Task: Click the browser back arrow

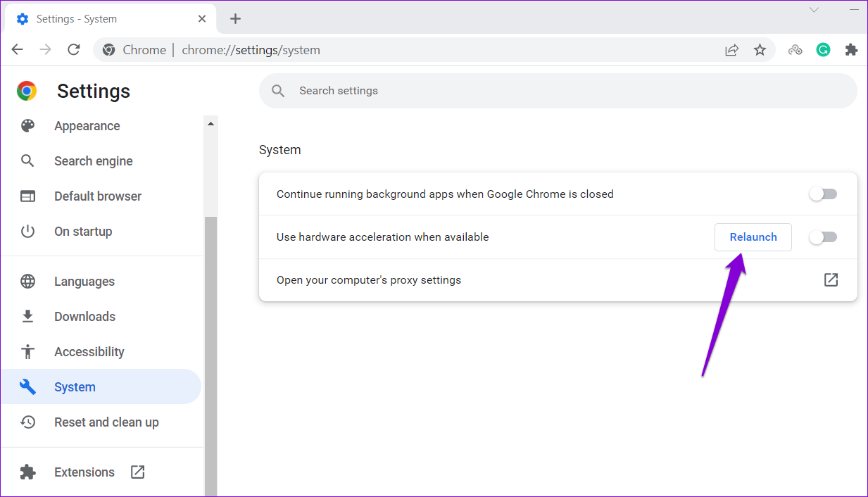Action: [x=18, y=49]
